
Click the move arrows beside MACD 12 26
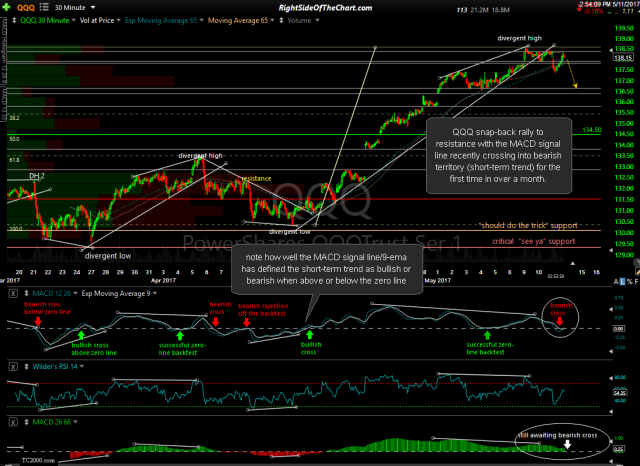point(27,293)
